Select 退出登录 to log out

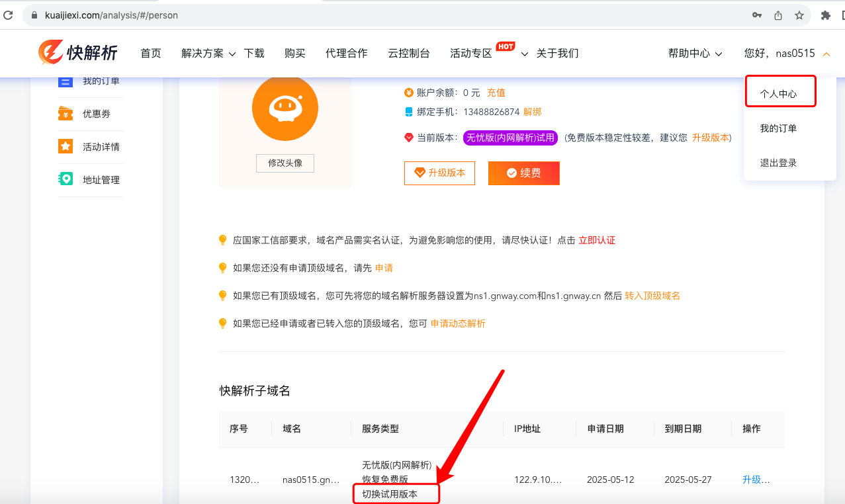click(778, 163)
